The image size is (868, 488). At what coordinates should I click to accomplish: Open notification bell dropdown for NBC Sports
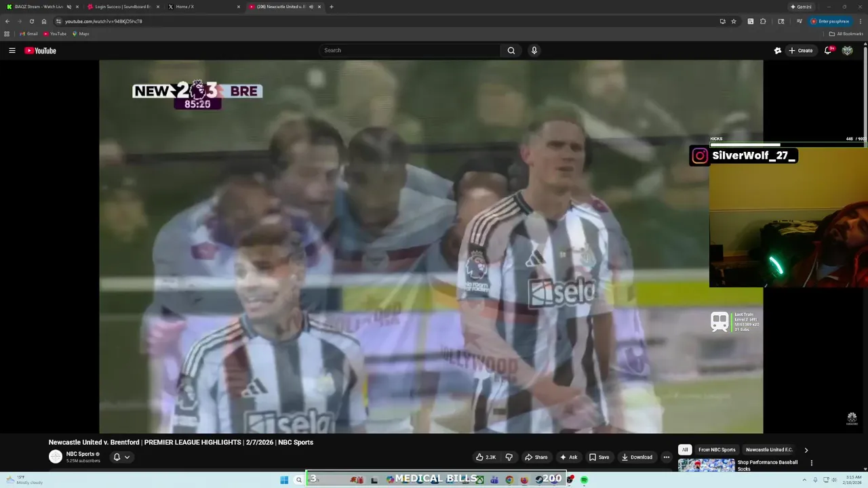[121, 457]
